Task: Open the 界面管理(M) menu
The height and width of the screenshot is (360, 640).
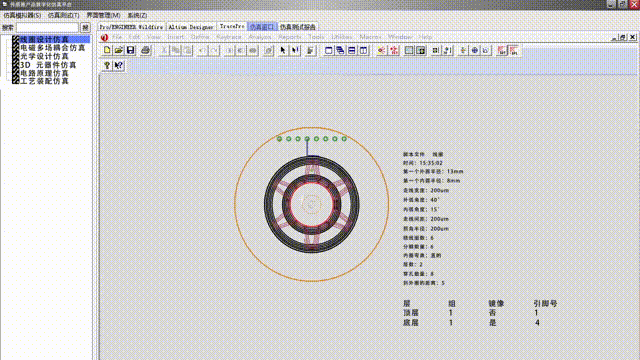Action: [x=103, y=15]
